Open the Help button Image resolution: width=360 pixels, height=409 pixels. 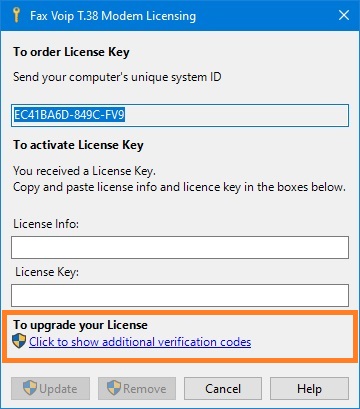[309, 389]
